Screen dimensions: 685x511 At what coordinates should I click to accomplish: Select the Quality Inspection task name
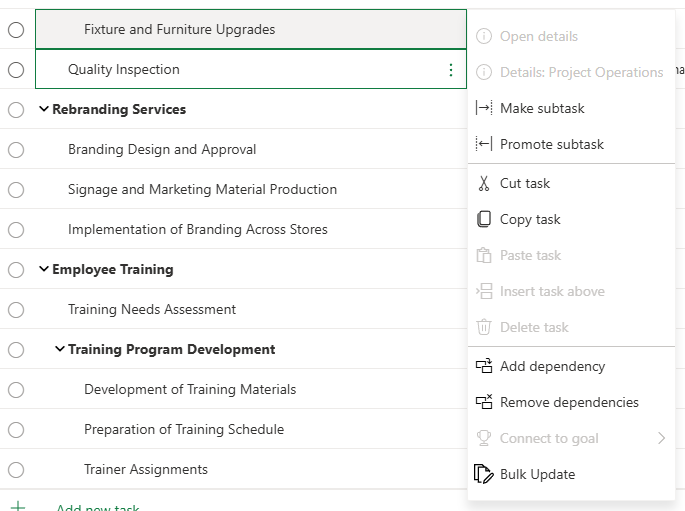124,69
